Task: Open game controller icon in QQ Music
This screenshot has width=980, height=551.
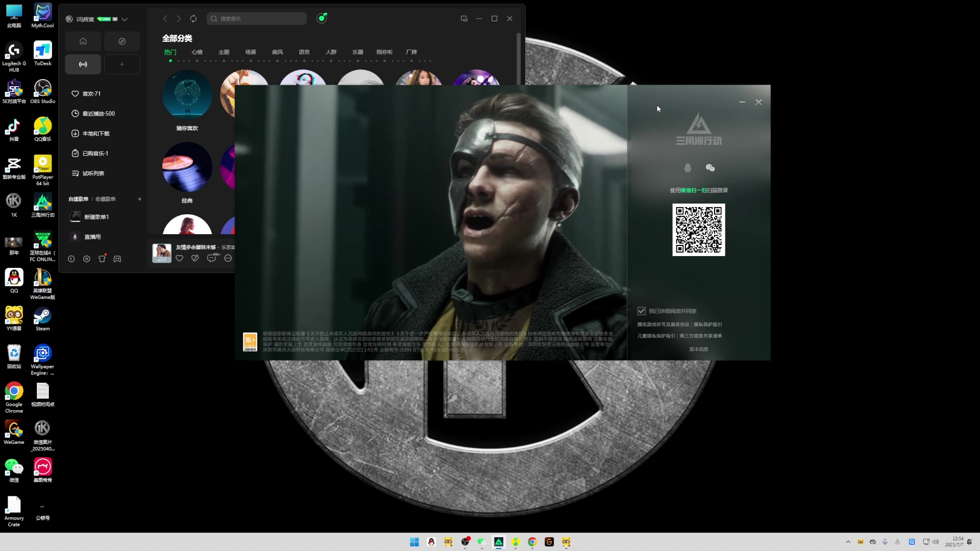Action: (117, 259)
